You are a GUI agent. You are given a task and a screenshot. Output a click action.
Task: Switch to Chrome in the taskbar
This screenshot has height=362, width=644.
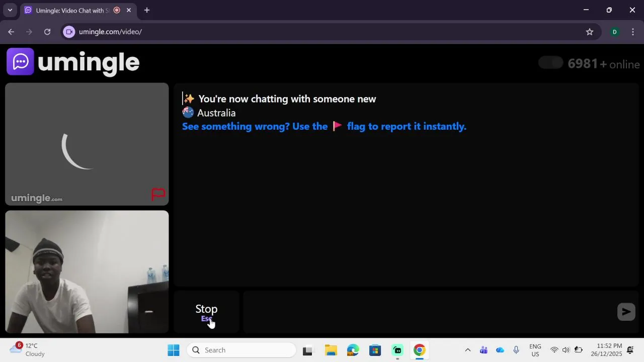tap(419, 350)
